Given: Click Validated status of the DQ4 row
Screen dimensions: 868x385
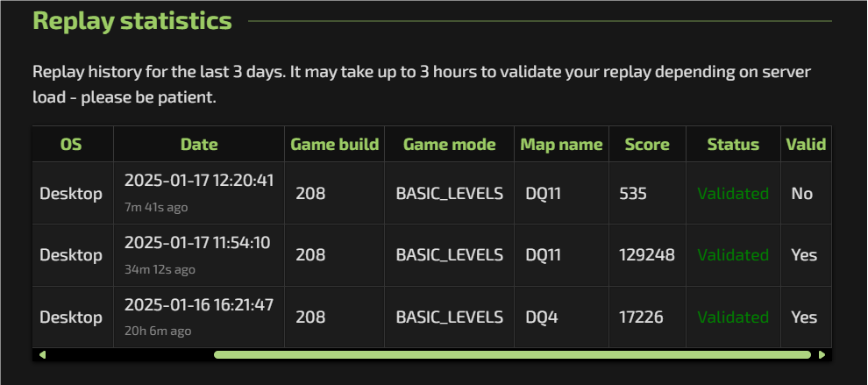Looking at the screenshot, I should [733, 317].
